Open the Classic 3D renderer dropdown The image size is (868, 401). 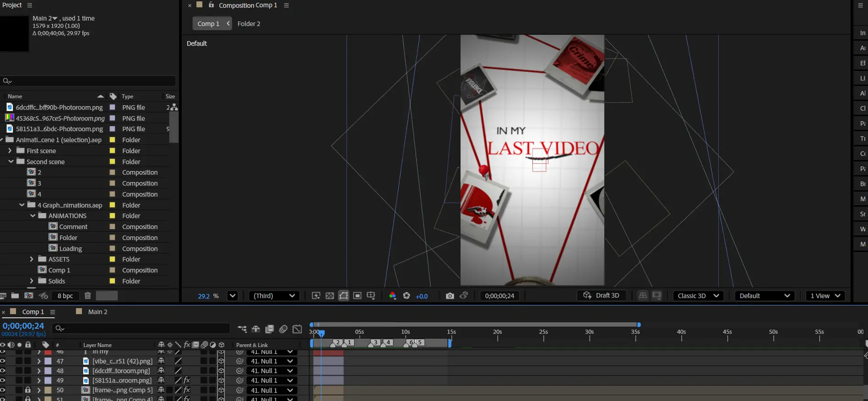(x=698, y=296)
